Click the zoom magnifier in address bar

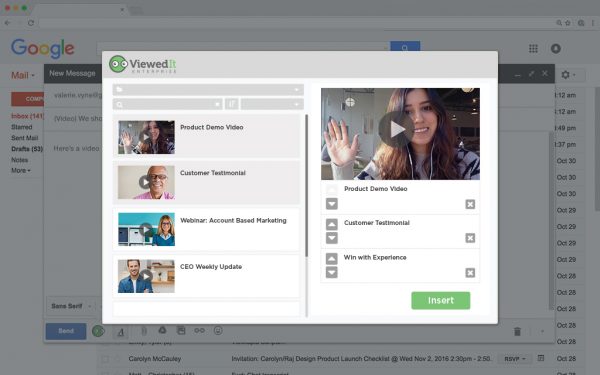559,23
